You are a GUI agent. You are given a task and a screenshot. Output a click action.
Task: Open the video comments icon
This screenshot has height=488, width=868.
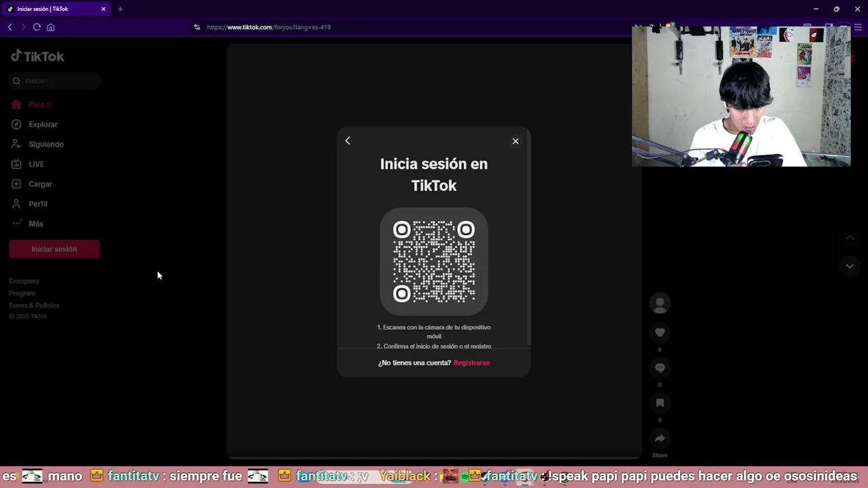point(660,367)
